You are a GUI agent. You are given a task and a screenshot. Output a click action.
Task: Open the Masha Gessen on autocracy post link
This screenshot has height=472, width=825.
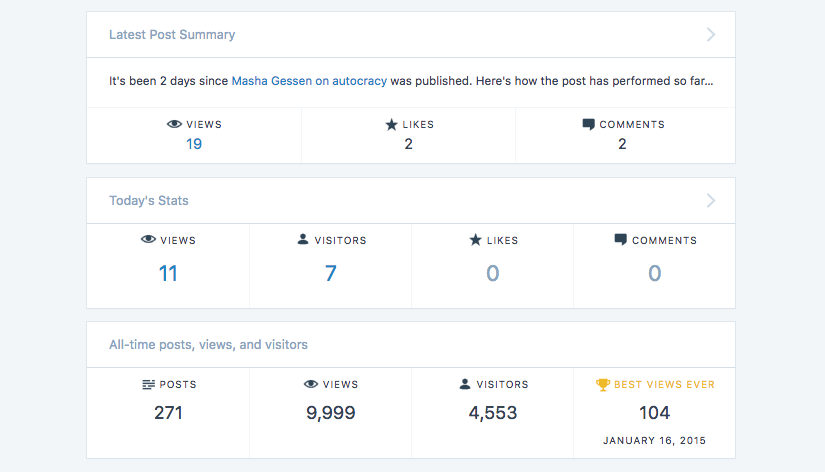pyautogui.click(x=308, y=80)
